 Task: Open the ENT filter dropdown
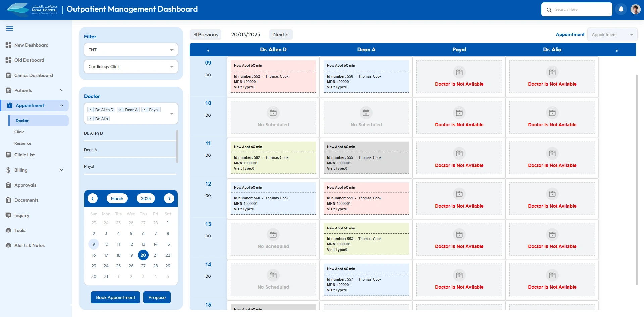(131, 50)
